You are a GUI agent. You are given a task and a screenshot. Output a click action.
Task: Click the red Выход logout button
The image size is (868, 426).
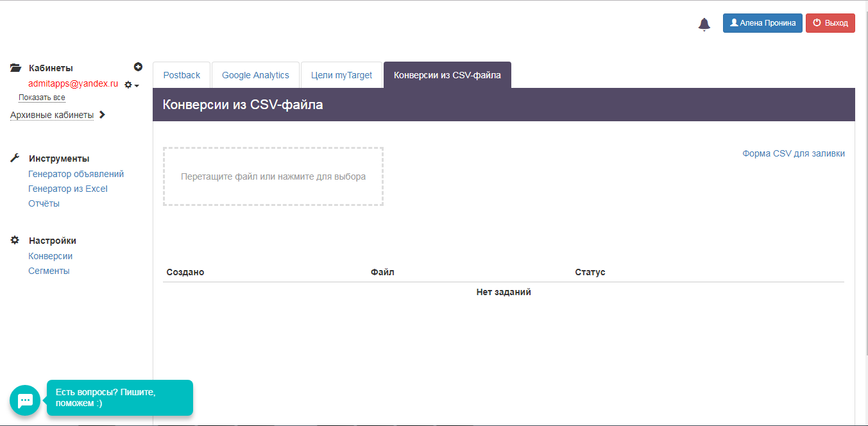830,23
